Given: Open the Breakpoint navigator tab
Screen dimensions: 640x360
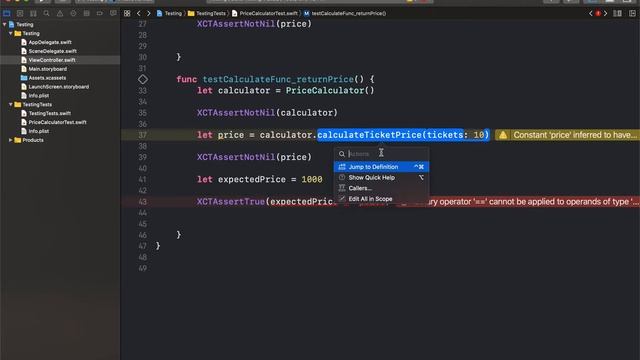Looking at the screenshot, I should click(100, 13).
